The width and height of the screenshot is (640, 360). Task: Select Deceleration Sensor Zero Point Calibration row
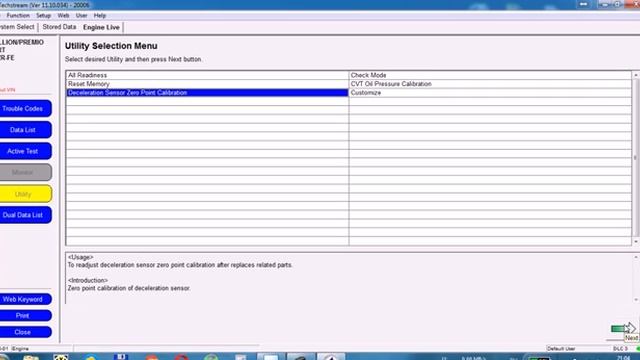click(x=207, y=93)
